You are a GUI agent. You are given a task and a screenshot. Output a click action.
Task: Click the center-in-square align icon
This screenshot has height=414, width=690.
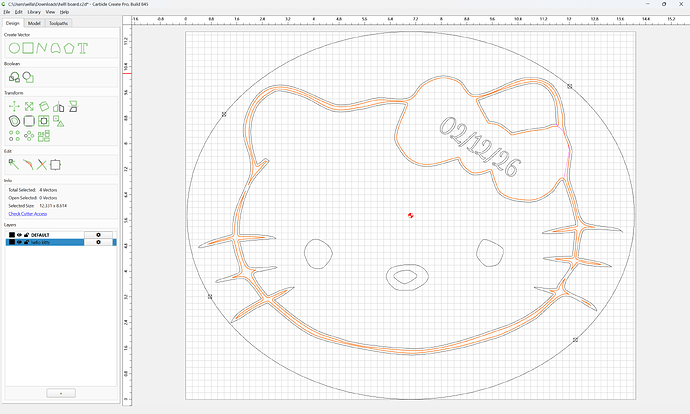[x=44, y=121]
